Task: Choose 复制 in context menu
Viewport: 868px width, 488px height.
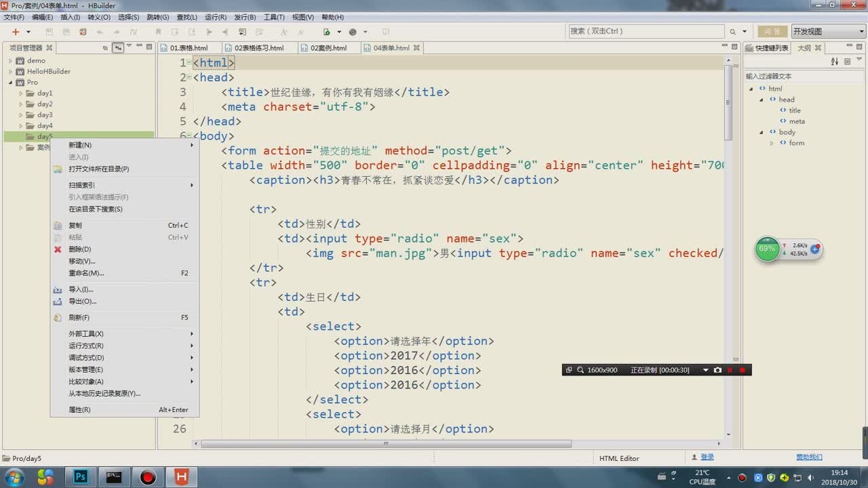Action: (125, 225)
